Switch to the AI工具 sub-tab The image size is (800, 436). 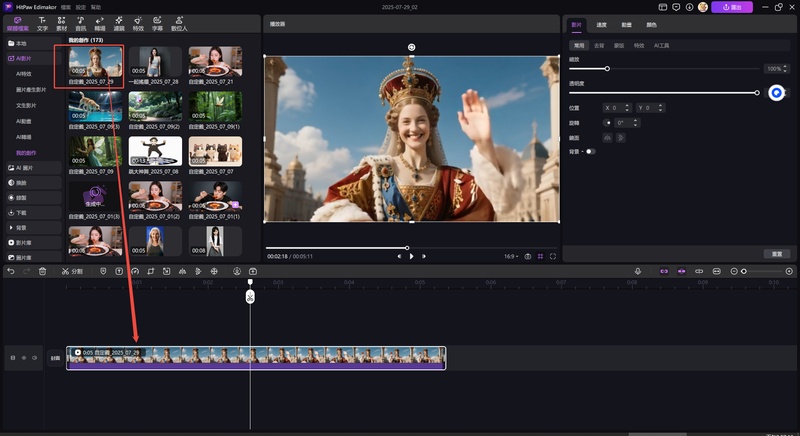click(661, 45)
